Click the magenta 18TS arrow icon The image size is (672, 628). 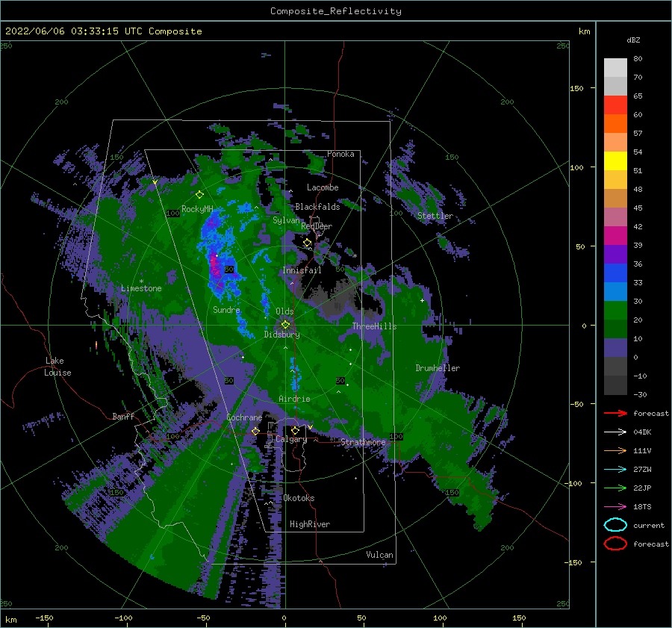pyautogui.click(x=615, y=507)
